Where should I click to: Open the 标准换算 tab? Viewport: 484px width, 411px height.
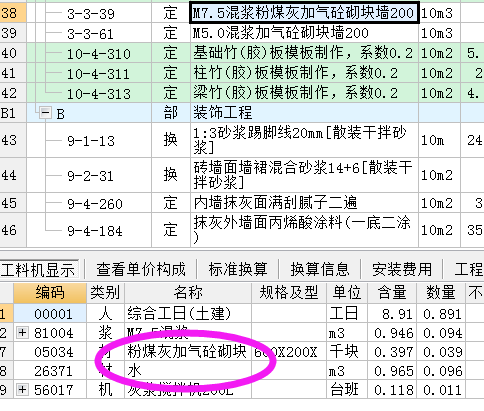pyautogui.click(x=238, y=269)
